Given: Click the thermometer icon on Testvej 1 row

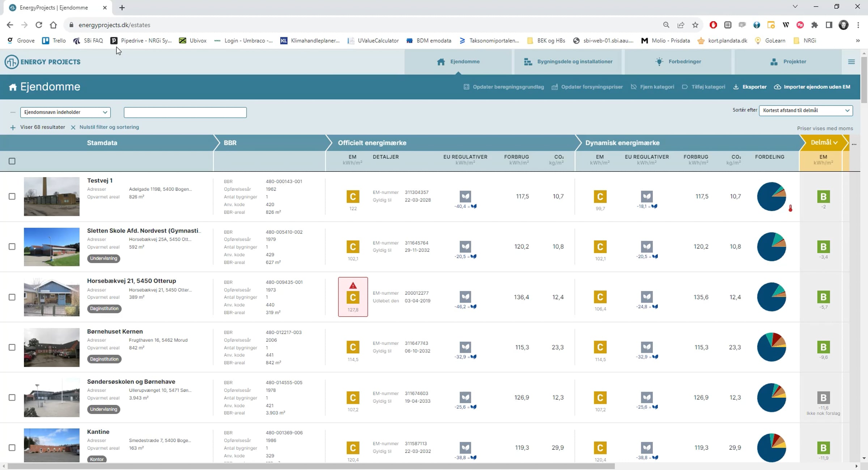Looking at the screenshot, I should tap(790, 208).
